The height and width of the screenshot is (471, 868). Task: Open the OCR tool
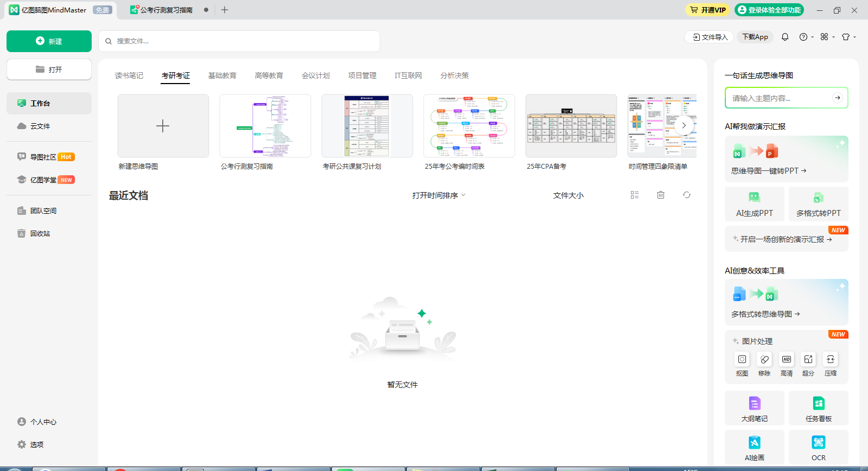pyautogui.click(x=819, y=447)
